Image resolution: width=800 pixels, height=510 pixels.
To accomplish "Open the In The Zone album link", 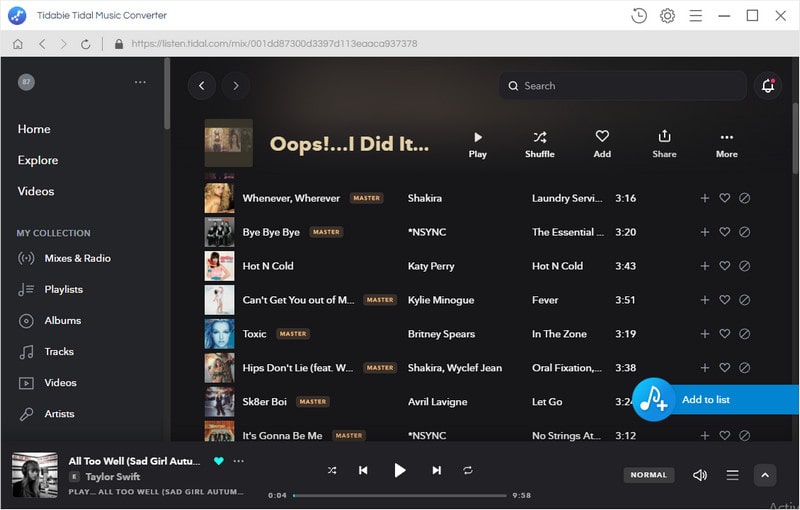I will [559, 334].
